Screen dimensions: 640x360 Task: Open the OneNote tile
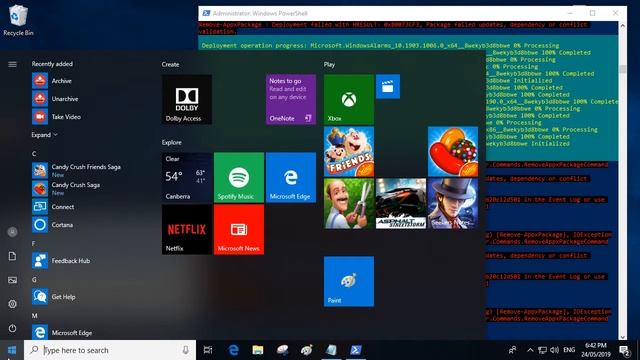click(x=291, y=99)
